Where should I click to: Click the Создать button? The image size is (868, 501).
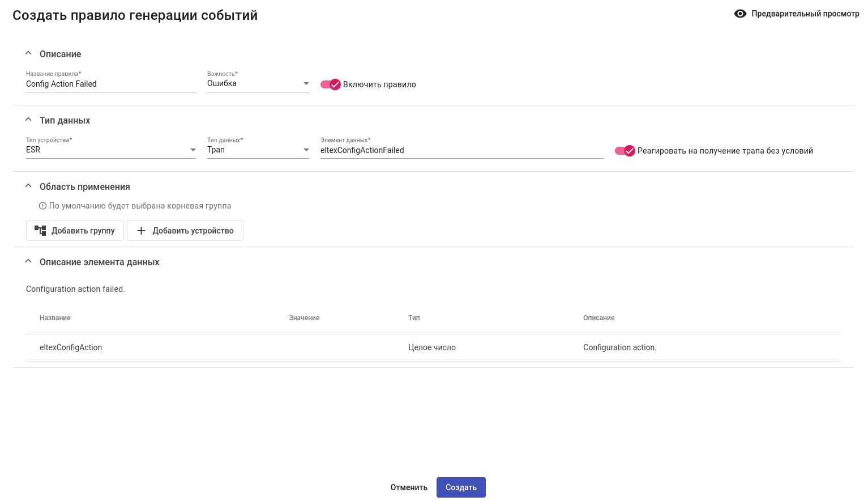click(x=461, y=487)
